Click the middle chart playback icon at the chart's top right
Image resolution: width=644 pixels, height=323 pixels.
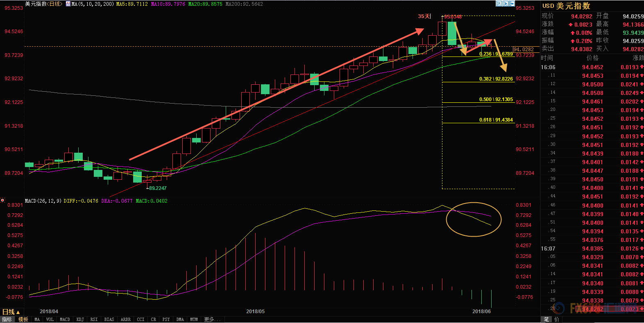[505, 3]
